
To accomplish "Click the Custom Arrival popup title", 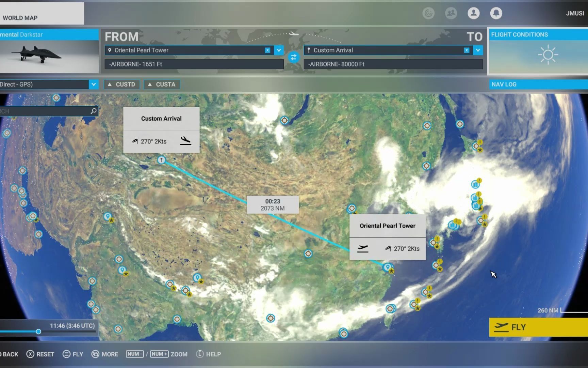I will [x=161, y=119].
